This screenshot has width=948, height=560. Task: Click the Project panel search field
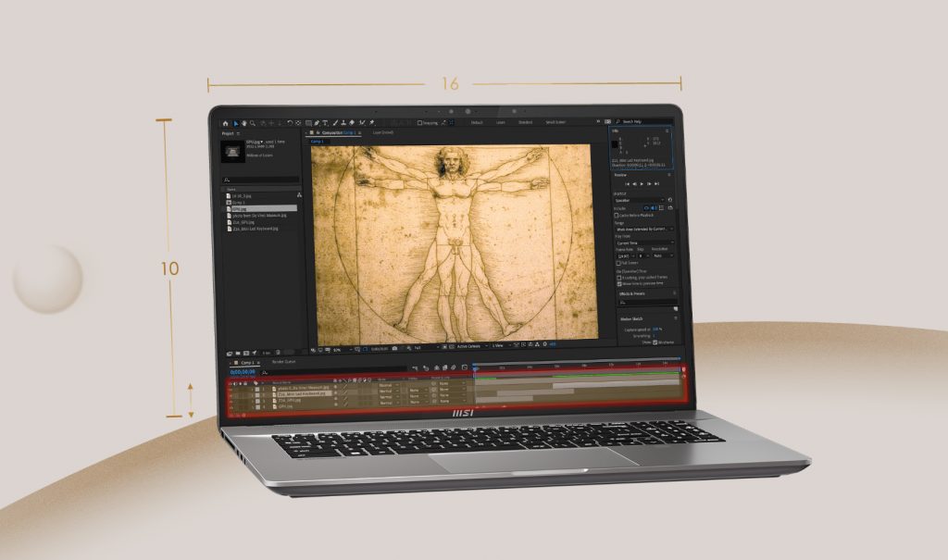point(261,180)
